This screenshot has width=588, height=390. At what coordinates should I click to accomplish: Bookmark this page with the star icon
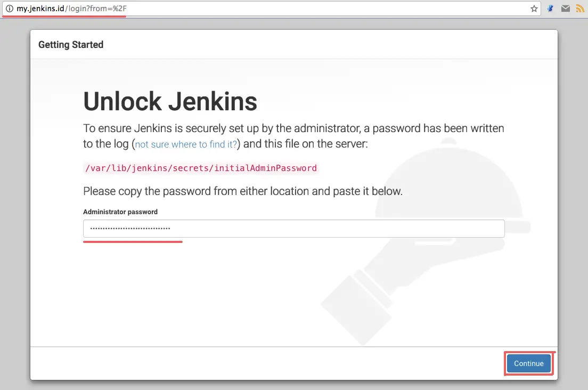click(534, 9)
